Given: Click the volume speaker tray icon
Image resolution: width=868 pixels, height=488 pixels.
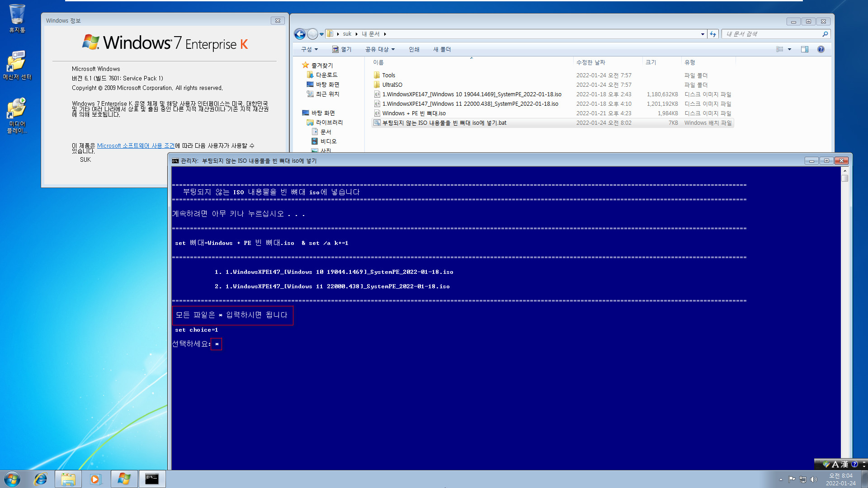Looking at the screenshot, I should click(814, 479).
